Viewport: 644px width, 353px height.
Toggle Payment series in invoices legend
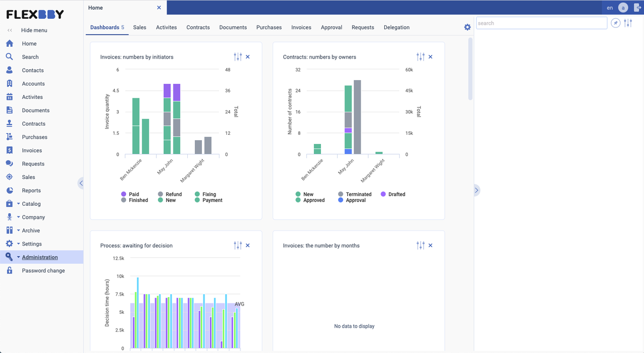click(x=208, y=200)
